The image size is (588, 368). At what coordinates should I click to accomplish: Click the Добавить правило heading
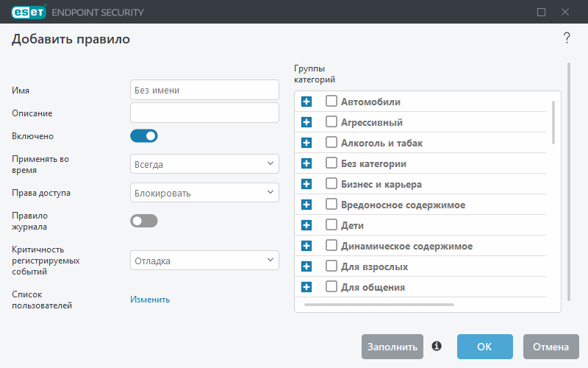point(71,39)
